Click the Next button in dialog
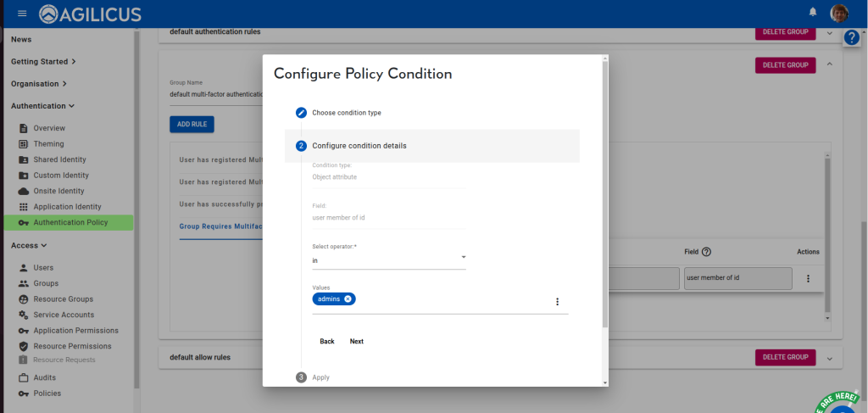Image resolution: width=868 pixels, height=413 pixels. (x=356, y=342)
